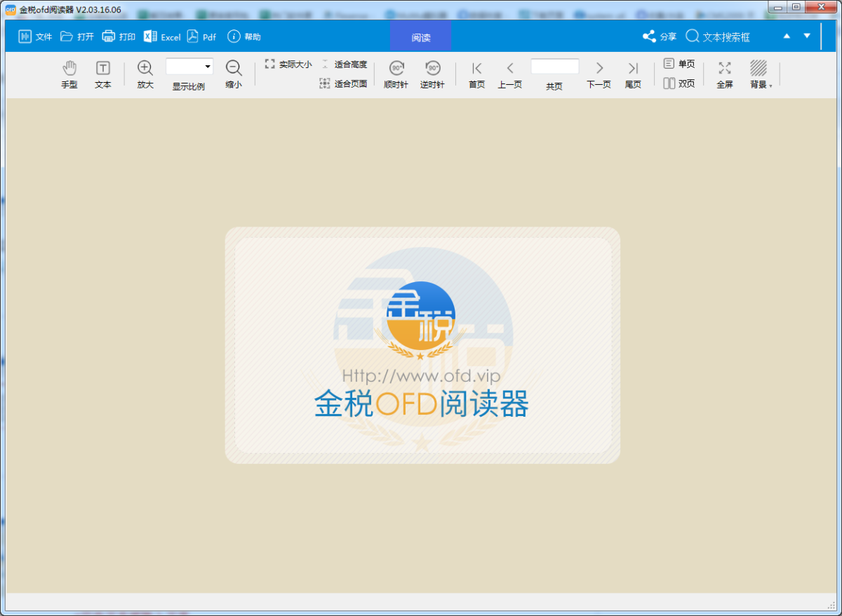
Task: Export the document to Pdf
Action: pos(201,36)
